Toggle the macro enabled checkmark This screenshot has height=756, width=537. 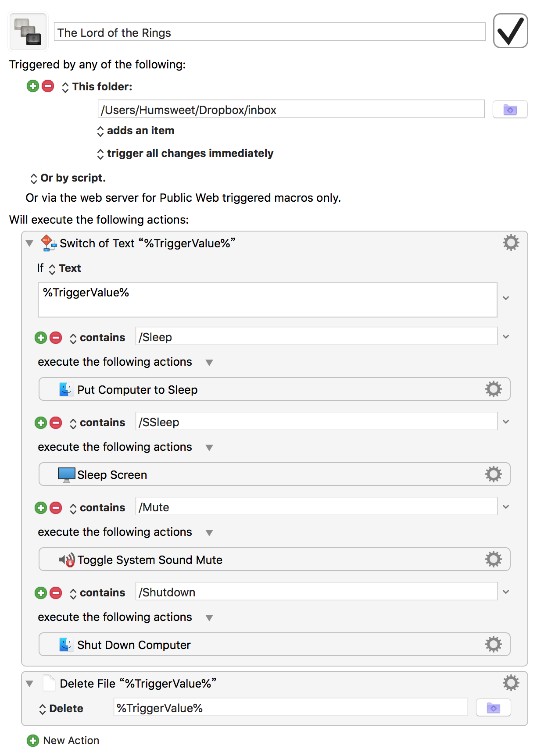pos(510,31)
